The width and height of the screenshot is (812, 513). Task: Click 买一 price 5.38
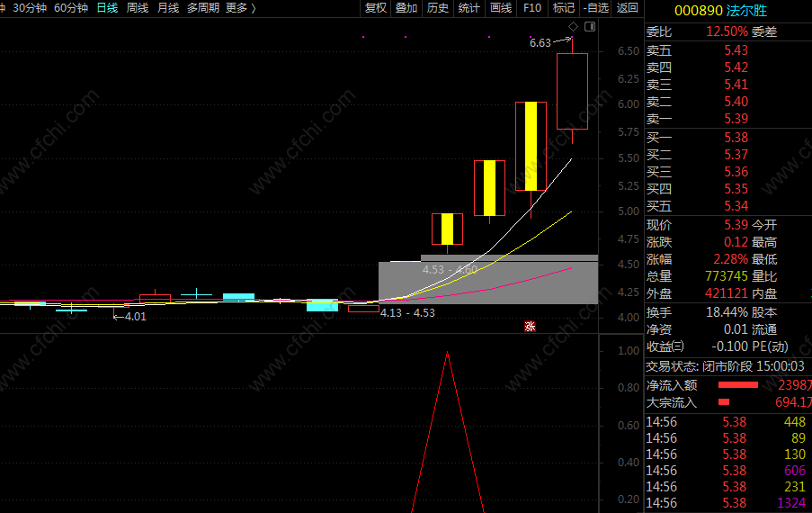click(736, 138)
